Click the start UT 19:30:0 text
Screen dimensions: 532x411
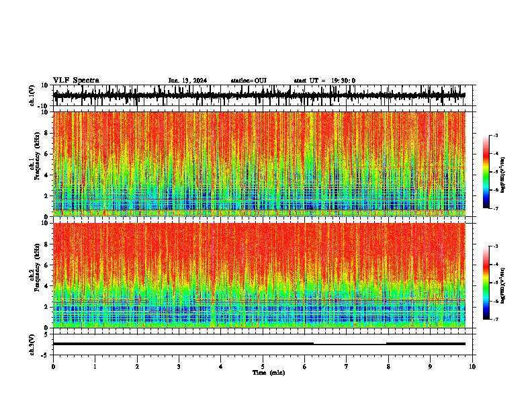click(324, 81)
